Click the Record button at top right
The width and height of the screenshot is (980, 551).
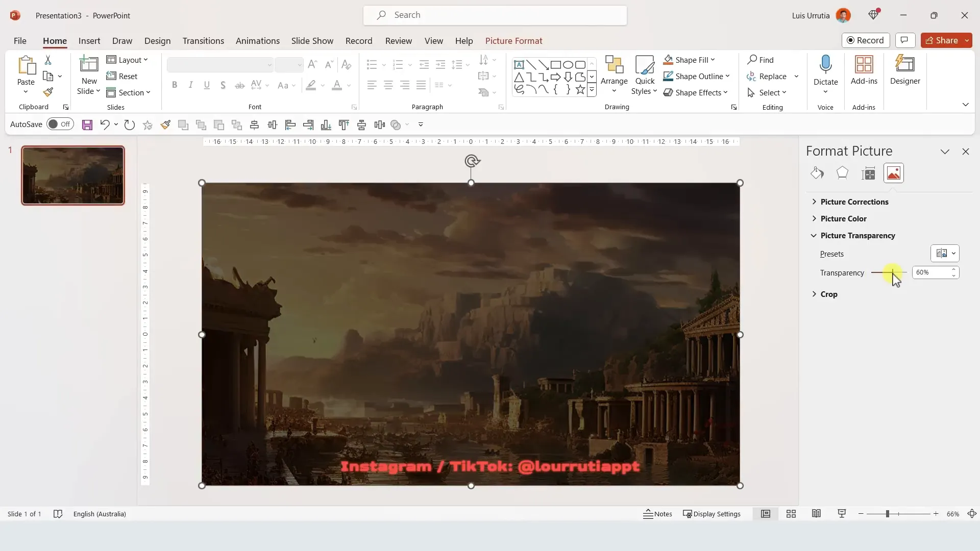point(866,40)
